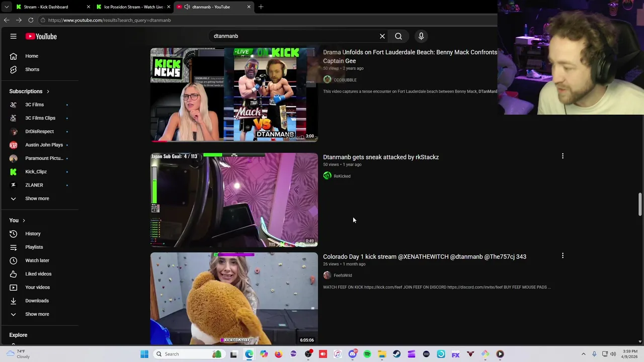644x362 pixels.
Task: Click the taskbar Search box
Action: (189, 354)
